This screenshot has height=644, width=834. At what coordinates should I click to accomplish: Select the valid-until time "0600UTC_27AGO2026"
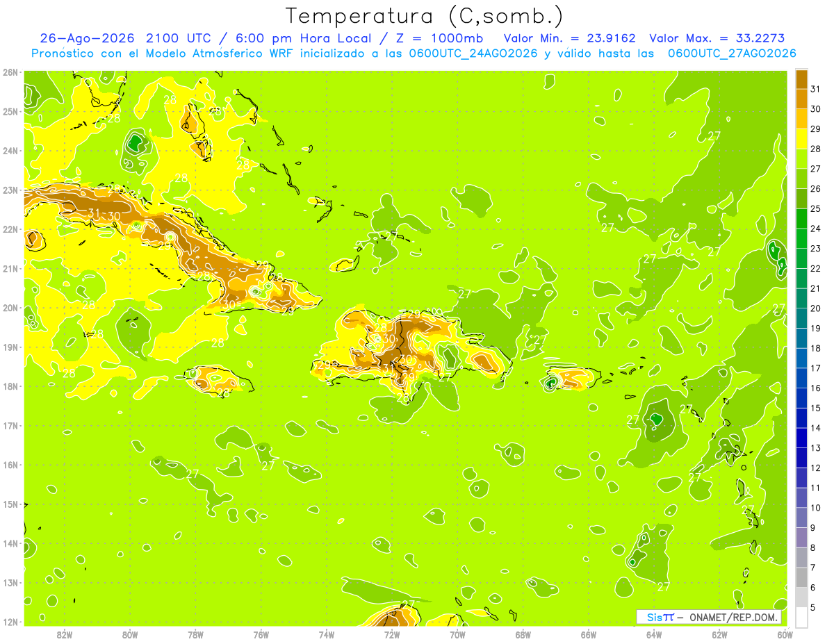(x=732, y=53)
